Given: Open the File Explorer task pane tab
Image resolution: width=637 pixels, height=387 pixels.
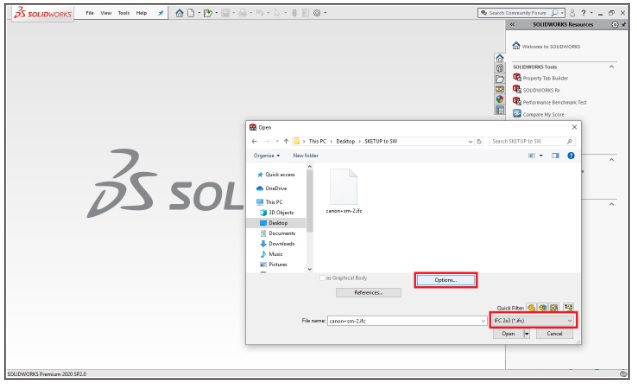Looking at the screenshot, I should click(500, 79).
